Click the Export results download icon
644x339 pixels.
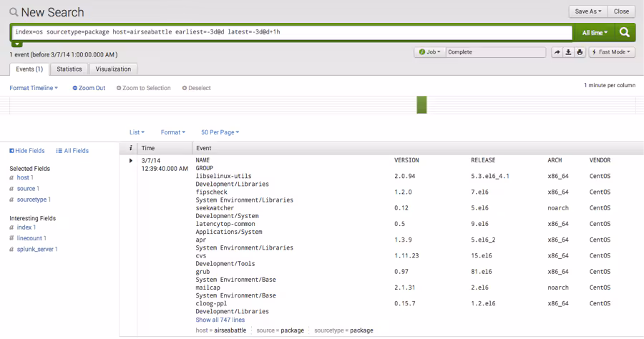(x=568, y=52)
